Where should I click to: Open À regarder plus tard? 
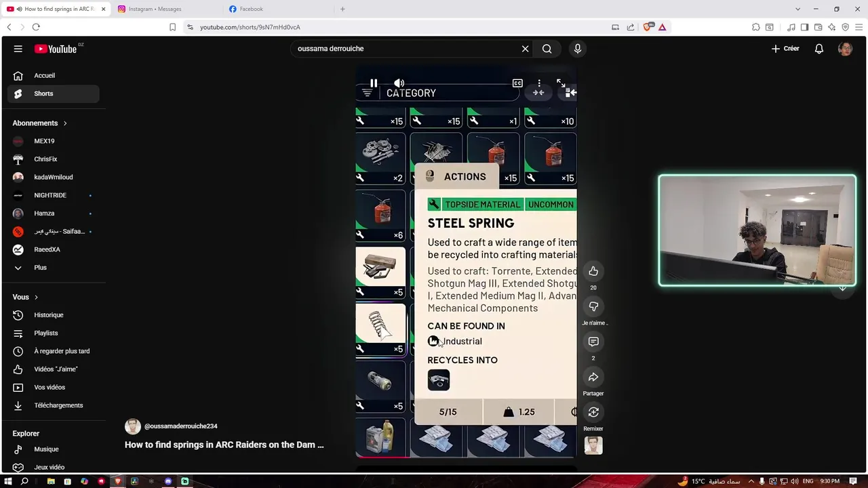pyautogui.click(x=54, y=351)
